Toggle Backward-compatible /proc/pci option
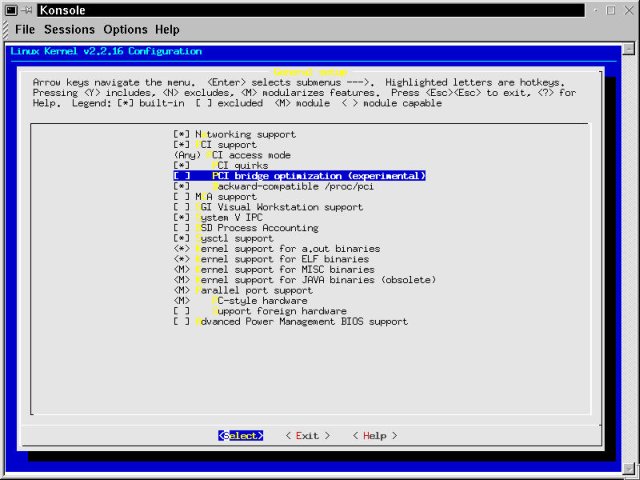 tap(181, 186)
